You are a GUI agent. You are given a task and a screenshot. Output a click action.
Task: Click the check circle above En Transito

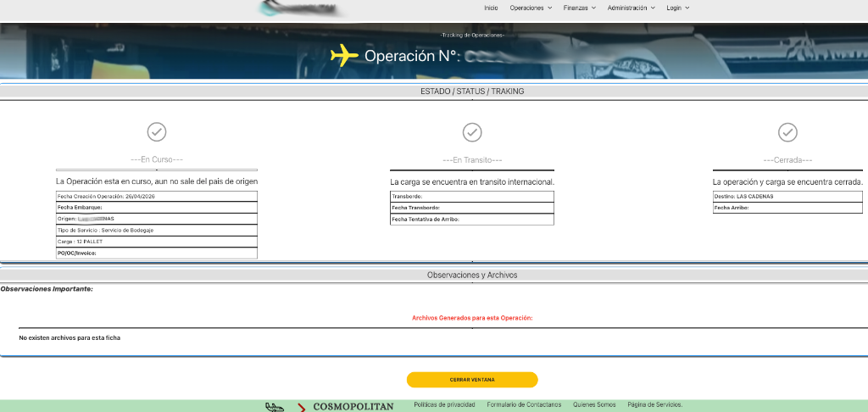(472, 132)
